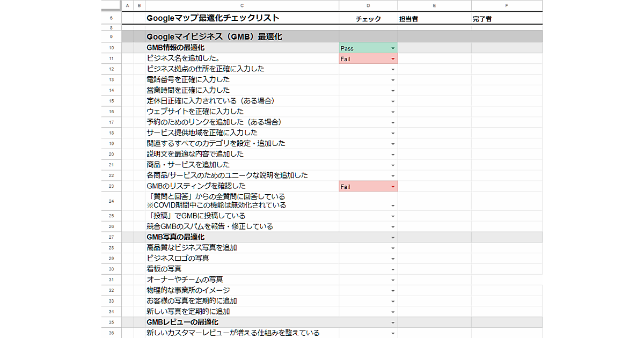Select row 35 header
The width and height of the screenshot is (644, 338).
point(111,322)
